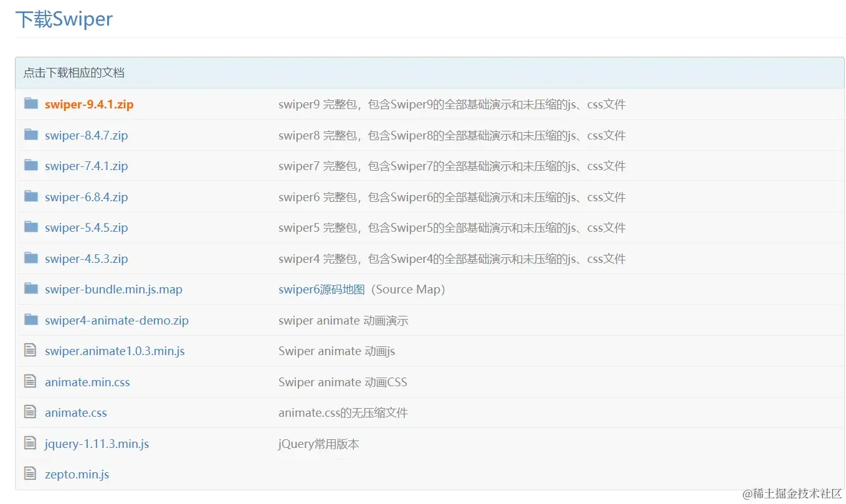
Task: Open animate.css file link
Action: (x=76, y=413)
